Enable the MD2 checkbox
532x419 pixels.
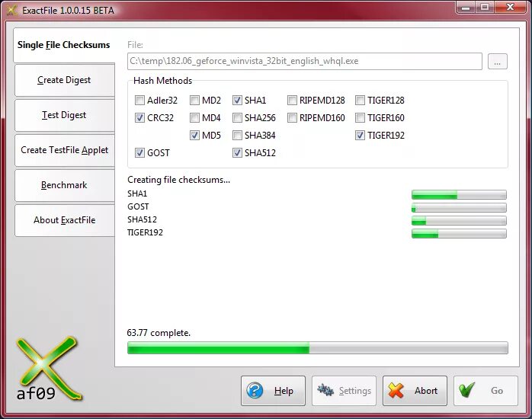tap(194, 100)
